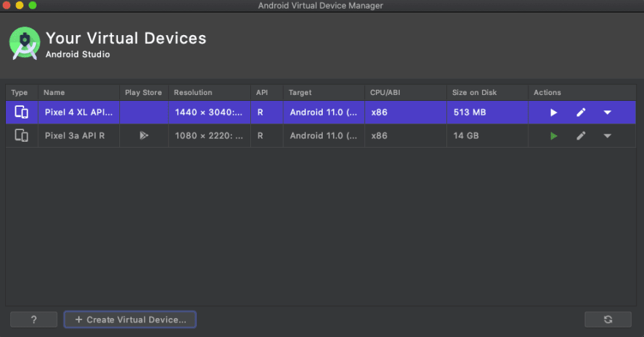
Task: Open help with the question mark button
Action: click(34, 319)
